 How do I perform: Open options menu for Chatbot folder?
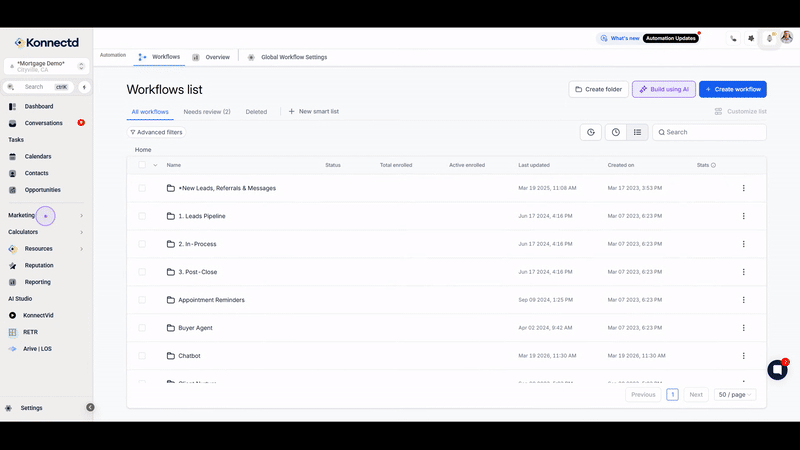pyautogui.click(x=743, y=356)
